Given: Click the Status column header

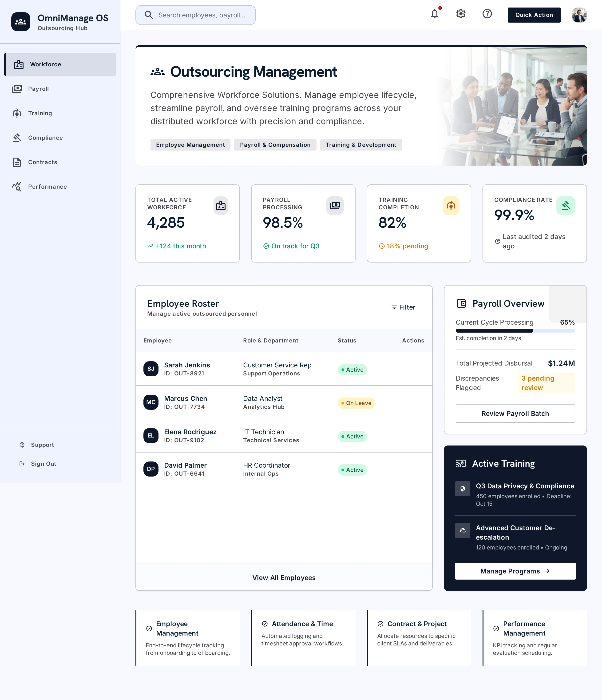Looking at the screenshot, I should pos(347,341).
